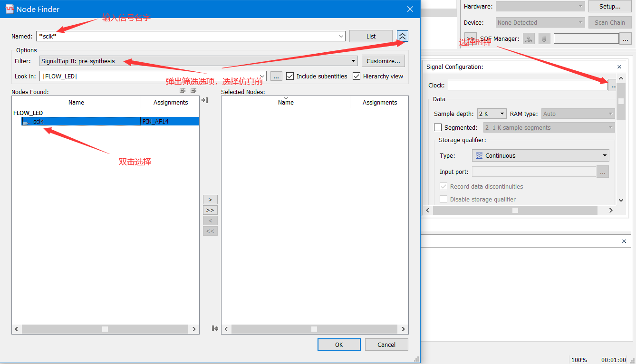Viewport: 636px width, 364px height.
Task: Click the down arrow of Signal Configuration scrollbar
Action: pos(621,201)
